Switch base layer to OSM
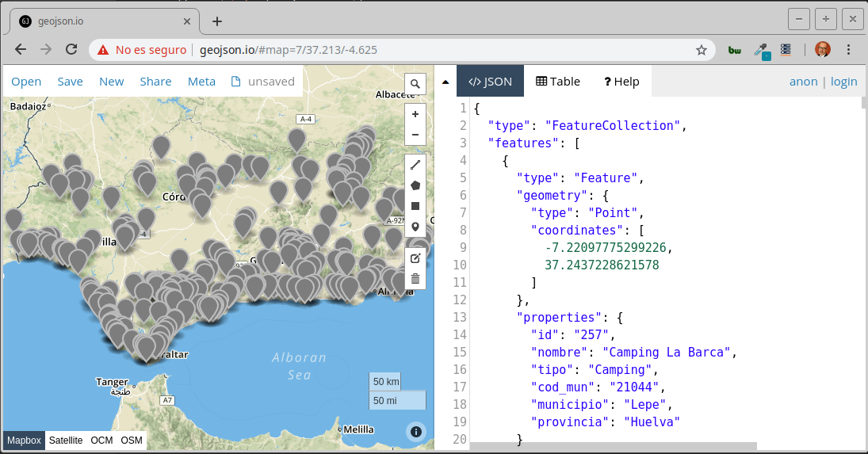This screenshot has height=454, width=868. tap(132, 441)
